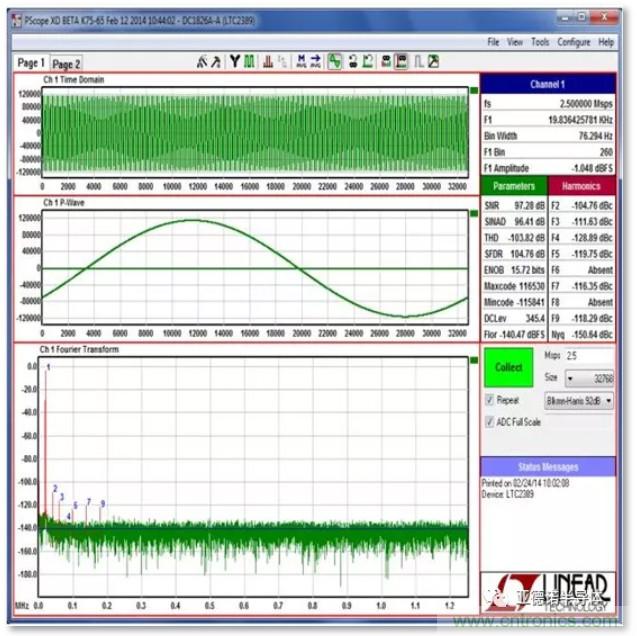Click the red histogram icon in the toolbar

point(267,62)
